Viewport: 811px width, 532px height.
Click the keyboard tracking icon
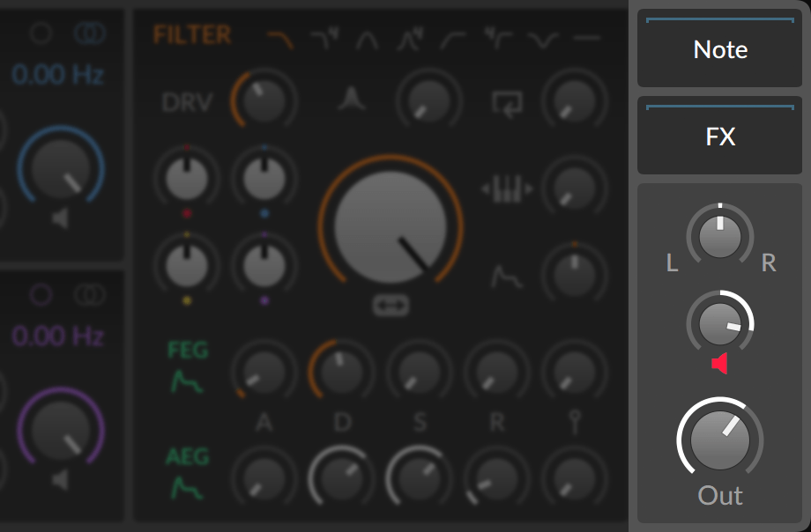(x=508, y=188)
